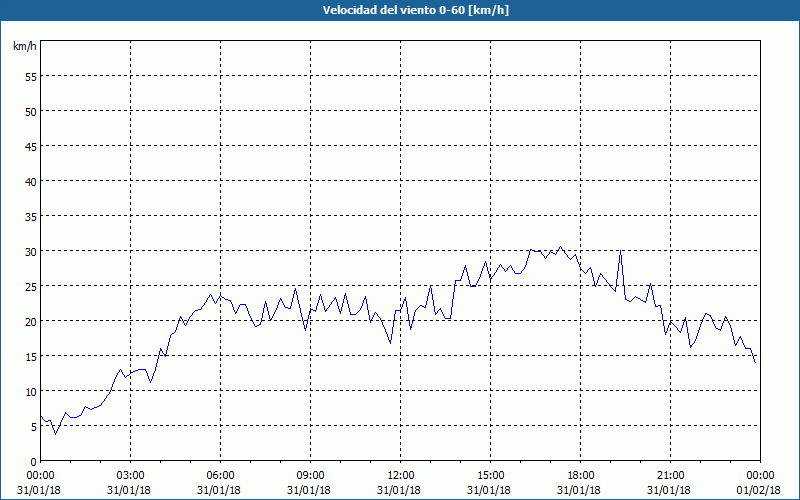
Task: Click the 20 y-axis label
Action: 31,321
